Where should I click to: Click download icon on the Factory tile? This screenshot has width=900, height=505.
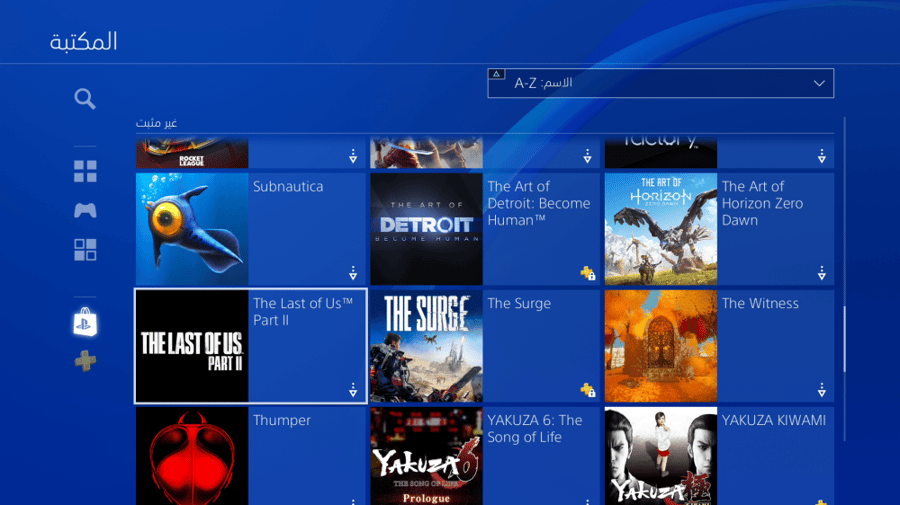821,156
